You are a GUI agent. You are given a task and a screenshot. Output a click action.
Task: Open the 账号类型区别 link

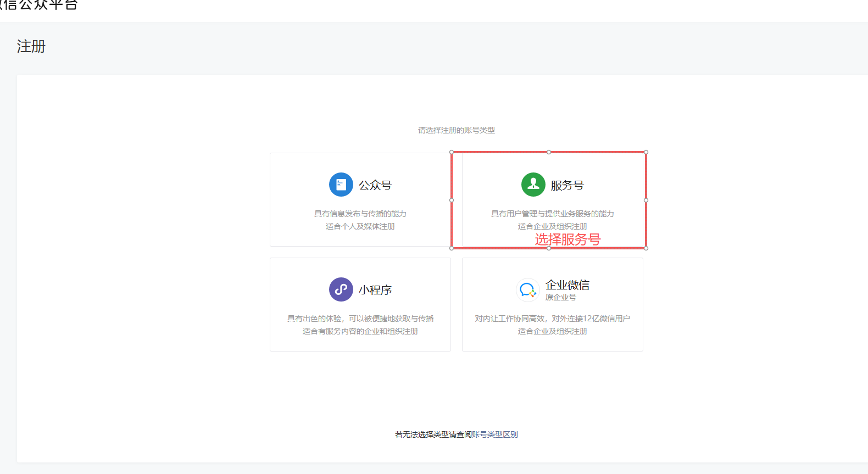coord(494,434)
